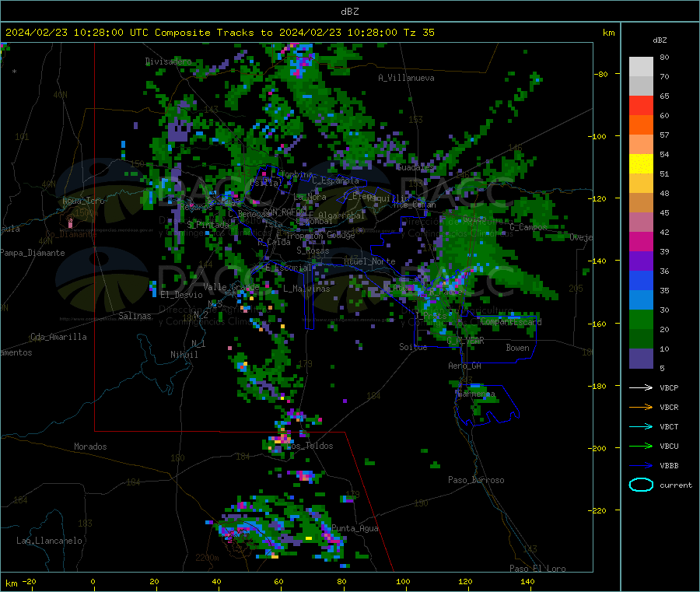Click the Cda_Amarilla map label
Image resolution: width=700 pixels, height=592 pixels.
click(58, 337)
